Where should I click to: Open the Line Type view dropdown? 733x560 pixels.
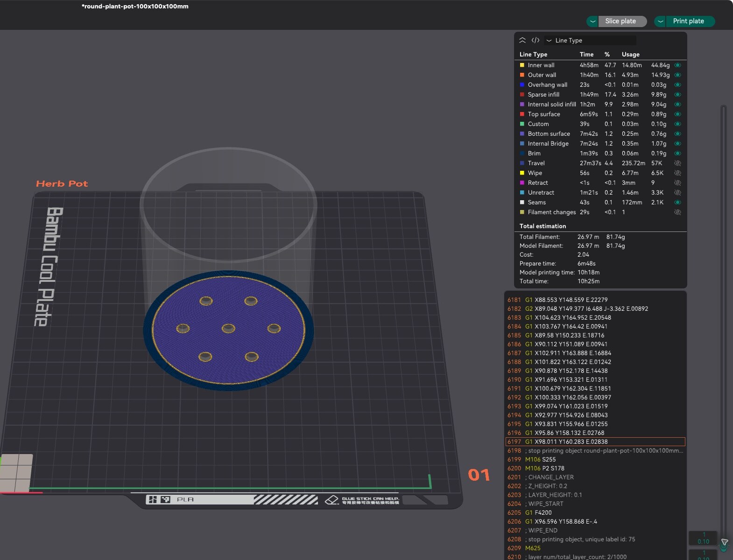(590, 40)
